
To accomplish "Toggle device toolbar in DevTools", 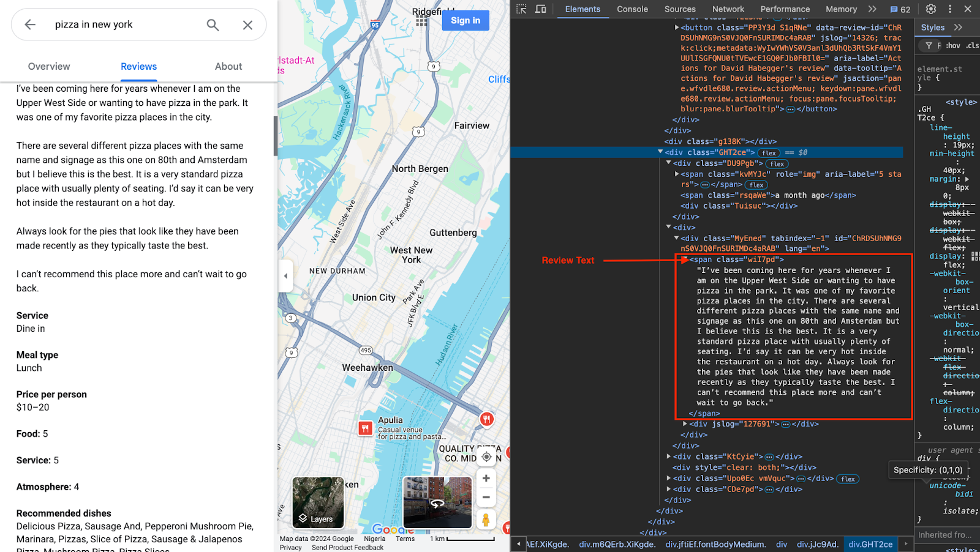I will (540, 9).
